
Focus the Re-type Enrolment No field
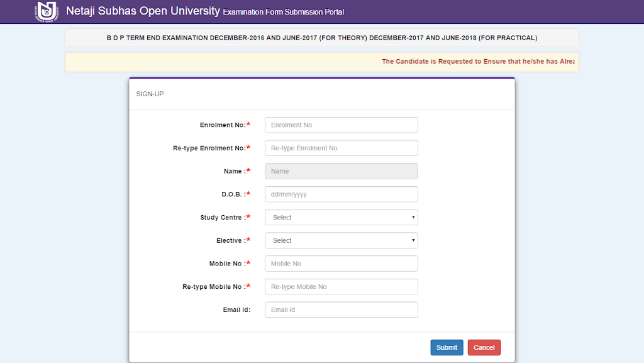click(x=341, y=148)
